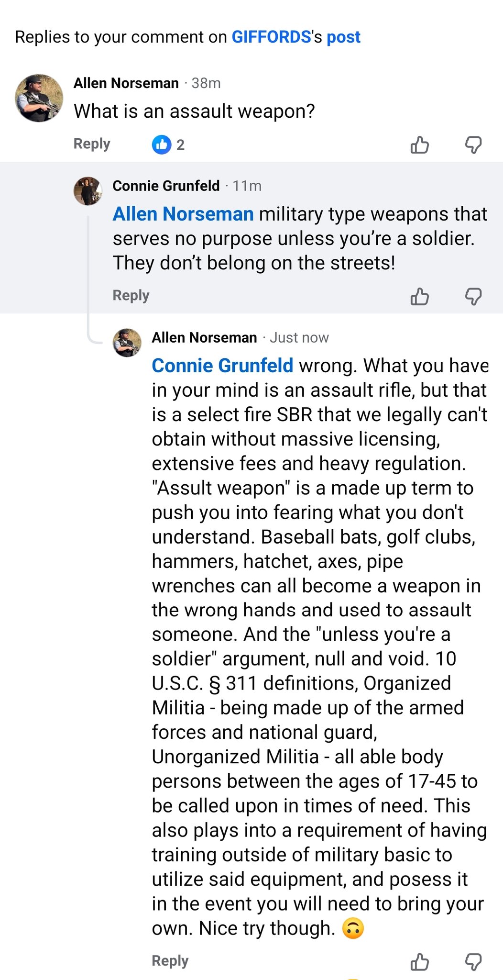The width and height of the screenshot is (503, 980).
Task: Reply to Allen Norseman's latest comment
Action: coord(170,961)
